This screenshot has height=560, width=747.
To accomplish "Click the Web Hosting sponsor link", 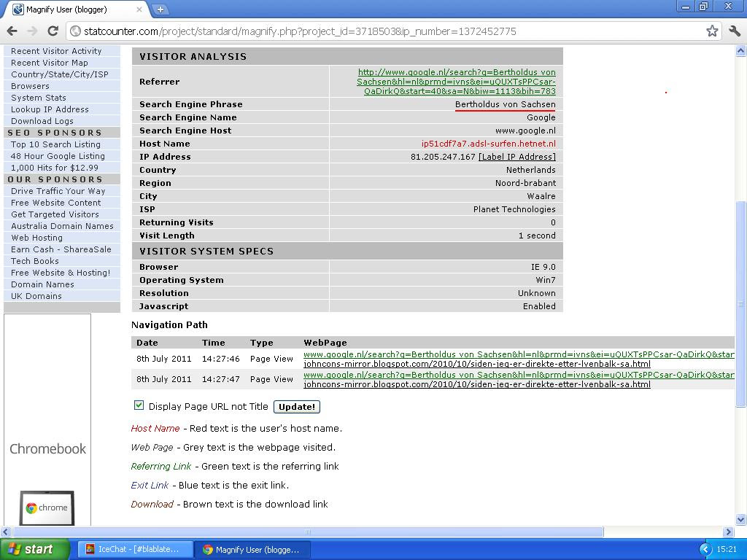I will 36,238.
